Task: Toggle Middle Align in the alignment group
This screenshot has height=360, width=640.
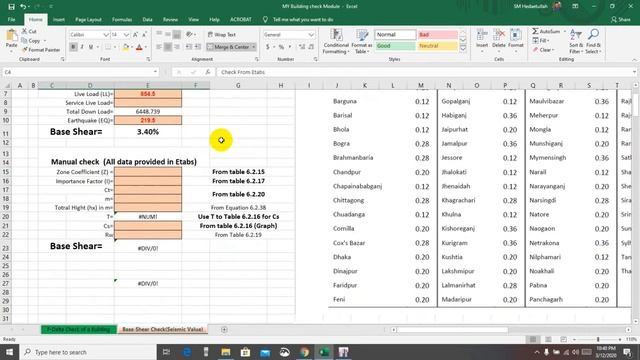Action: [168, 35]
